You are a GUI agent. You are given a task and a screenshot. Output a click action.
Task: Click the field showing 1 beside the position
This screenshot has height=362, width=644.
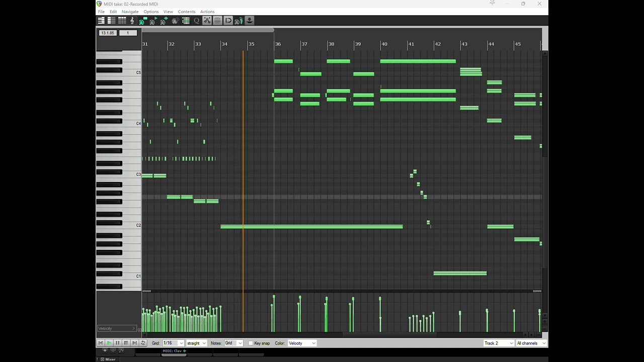(128, 33)
